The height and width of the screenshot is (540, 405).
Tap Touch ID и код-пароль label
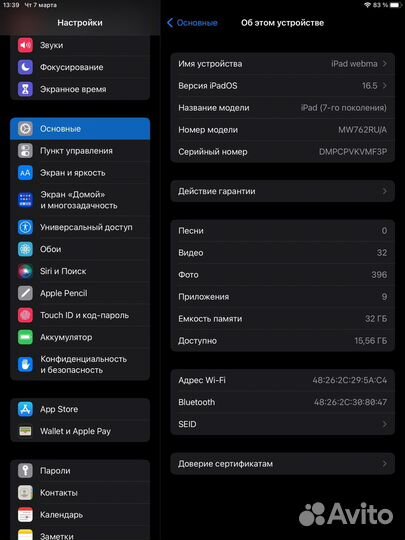(x=84, y=315)
